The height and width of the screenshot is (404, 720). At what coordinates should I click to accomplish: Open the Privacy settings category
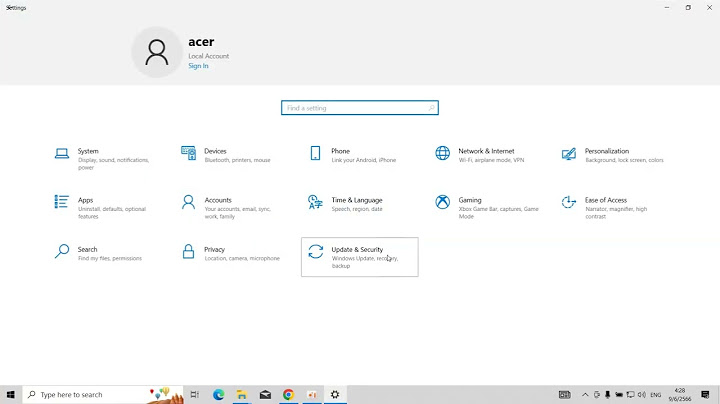coord(233,253)
